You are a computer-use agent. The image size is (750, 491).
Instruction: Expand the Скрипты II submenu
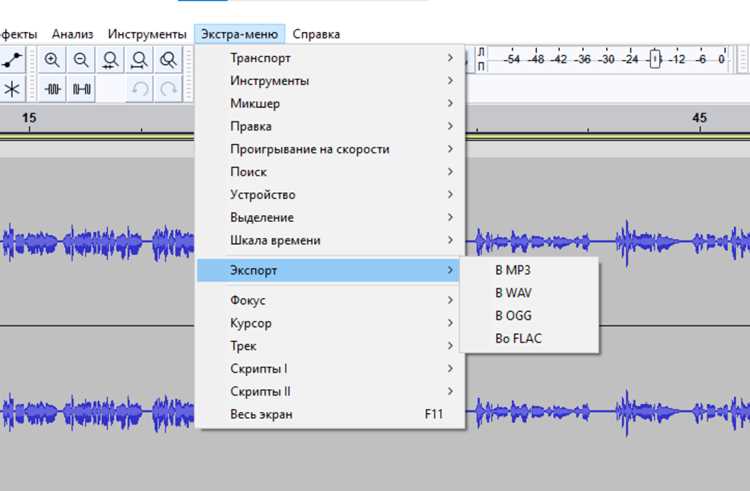(x=330, y=392)
